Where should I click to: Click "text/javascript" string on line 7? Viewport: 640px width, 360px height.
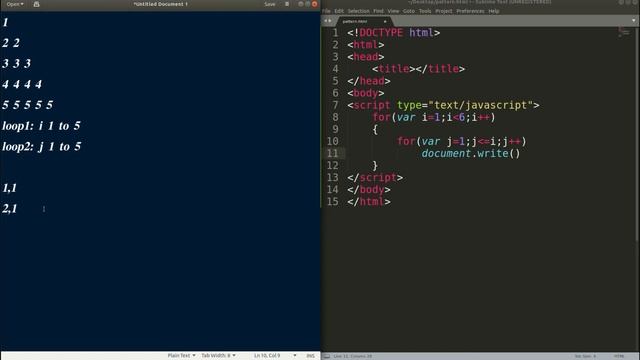(x=481, y=105)
